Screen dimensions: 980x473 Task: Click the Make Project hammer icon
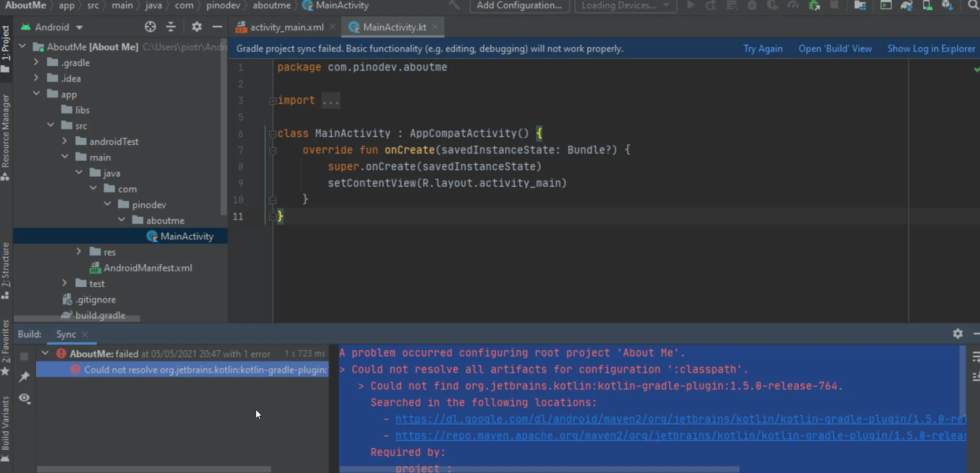(454, 5)
